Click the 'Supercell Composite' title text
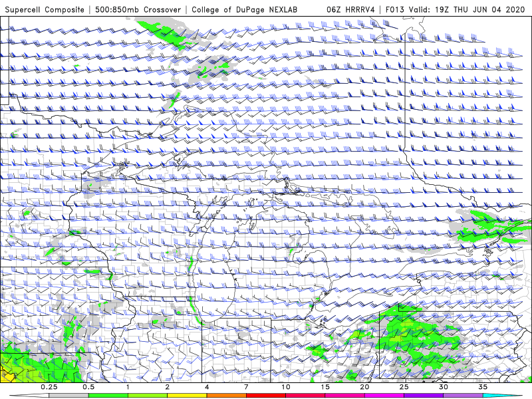532x399 pixels. pyautogui.click(x=45, y=9)
